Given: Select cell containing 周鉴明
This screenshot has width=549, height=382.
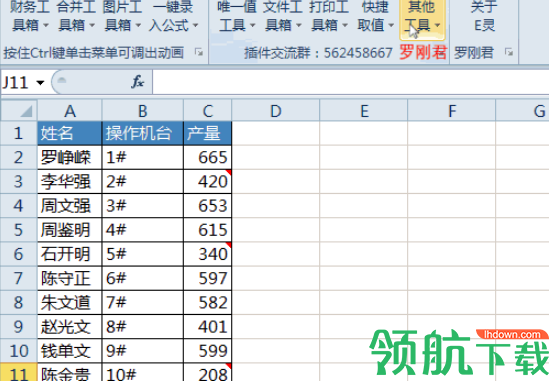Looking at the screenshot, I should coord(70,230).
